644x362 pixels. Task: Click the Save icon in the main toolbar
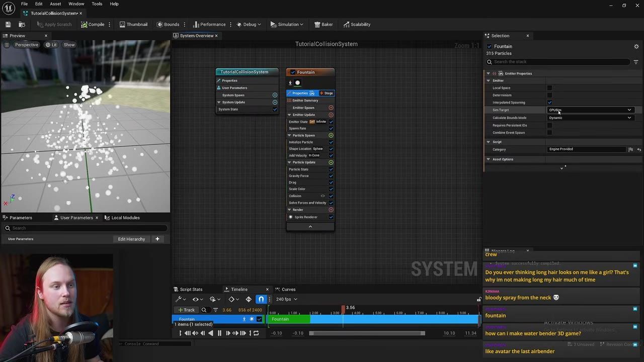point(8,24)
